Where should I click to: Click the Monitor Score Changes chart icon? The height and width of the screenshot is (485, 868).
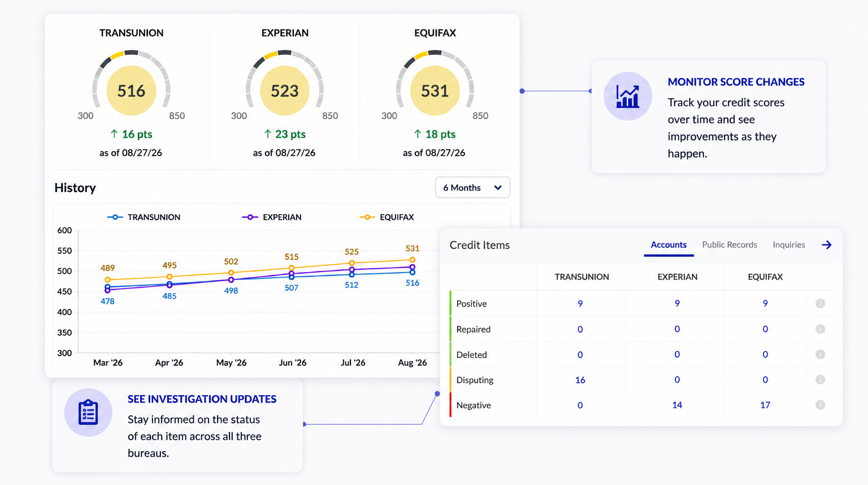628,96
